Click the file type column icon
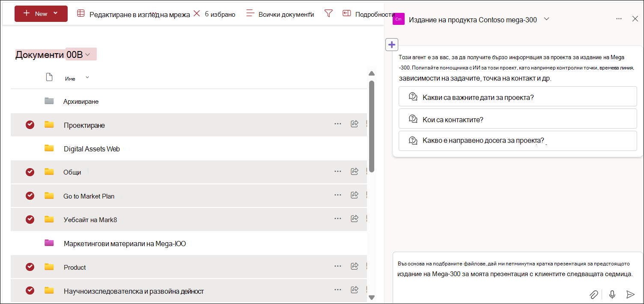644x304 pixels. [x=49, y=77]
